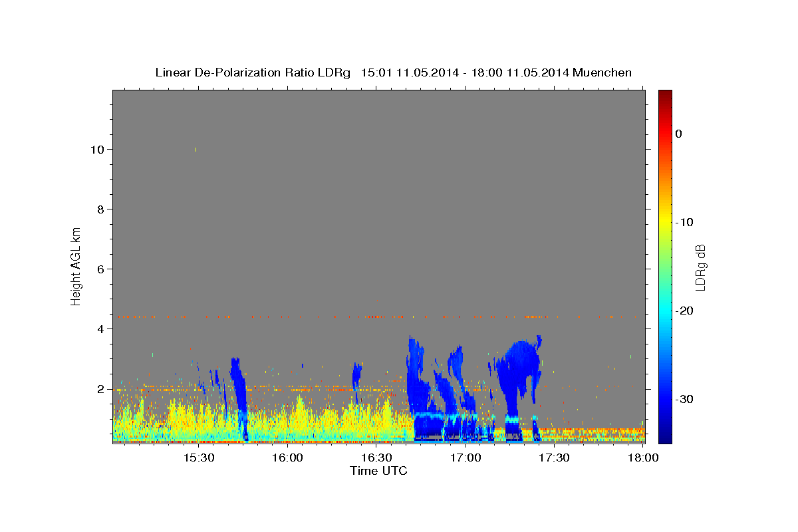The width and height of the screenshot is (798, 532).
Task: Click the 'Height AGL km' axis label
Action: pos(76,265)
